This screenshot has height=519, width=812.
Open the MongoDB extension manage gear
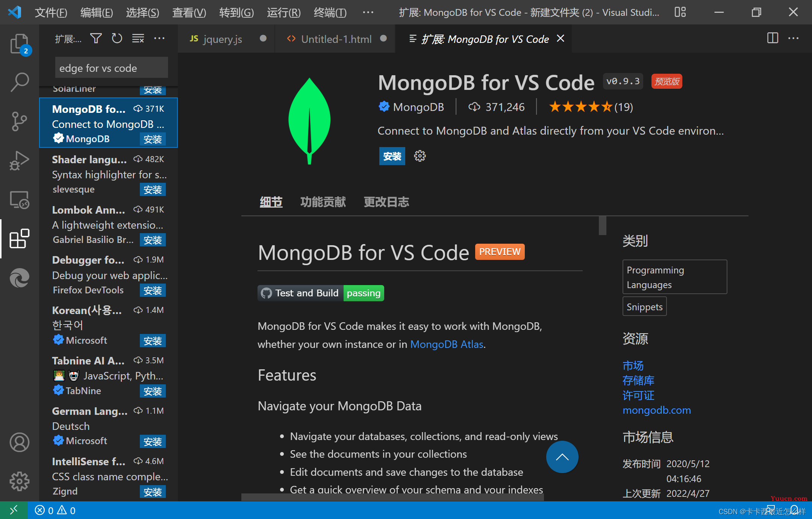point(420,156)
